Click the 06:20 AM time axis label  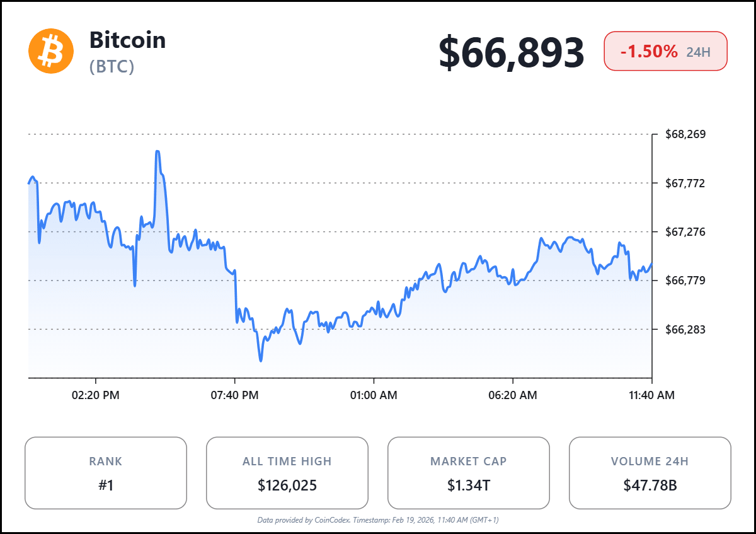[x=513, y=395]
